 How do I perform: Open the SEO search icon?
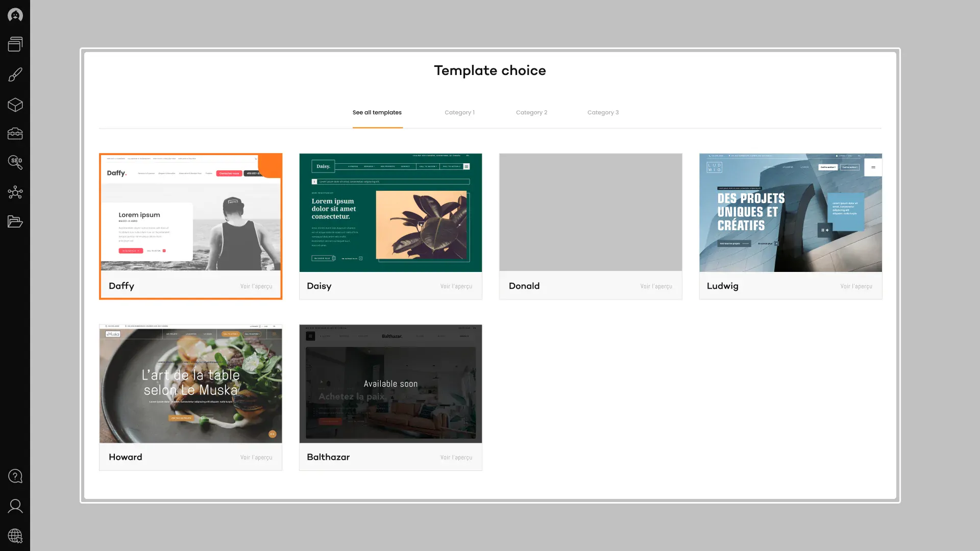(15, 162)
